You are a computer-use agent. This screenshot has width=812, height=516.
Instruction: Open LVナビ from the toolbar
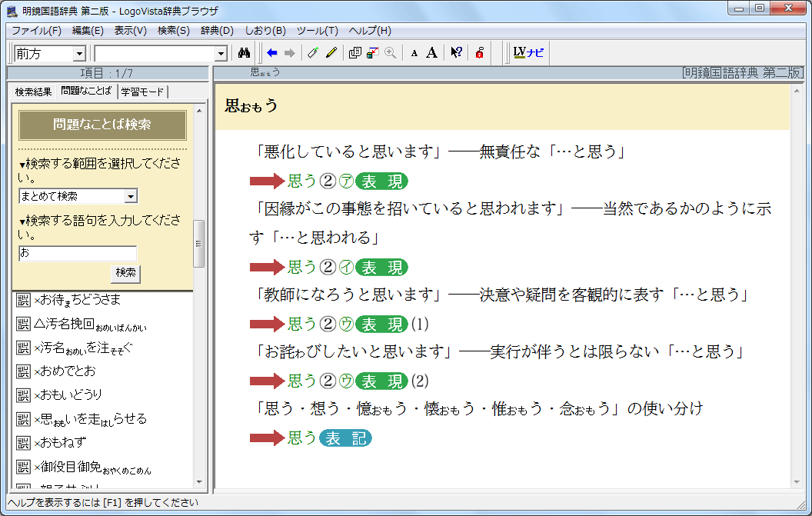(x=528, y=53)
